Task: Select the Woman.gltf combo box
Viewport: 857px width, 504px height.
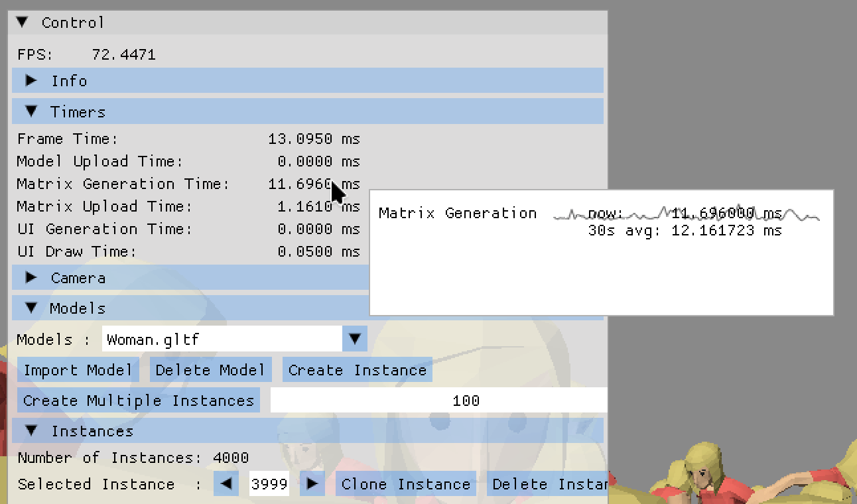Action: coord(222,340)
